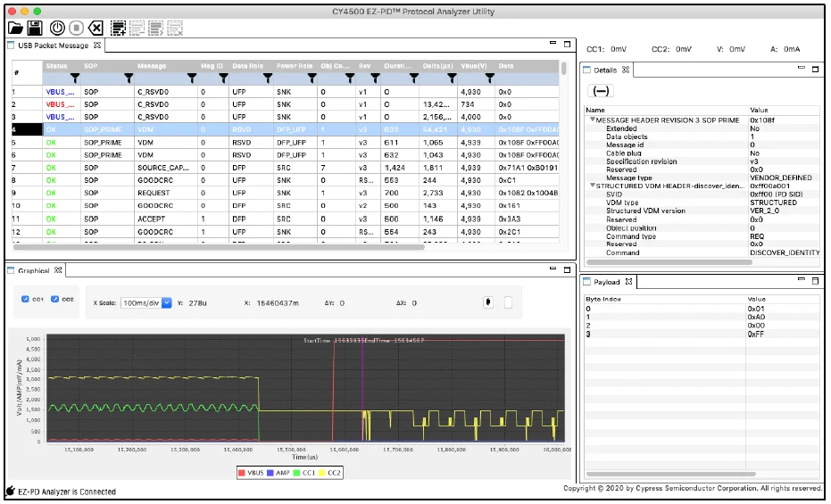The height and width of the screenshot is (504, 831).
Task: Clear packets with the backspace-X icon
Action: point(96,28)
